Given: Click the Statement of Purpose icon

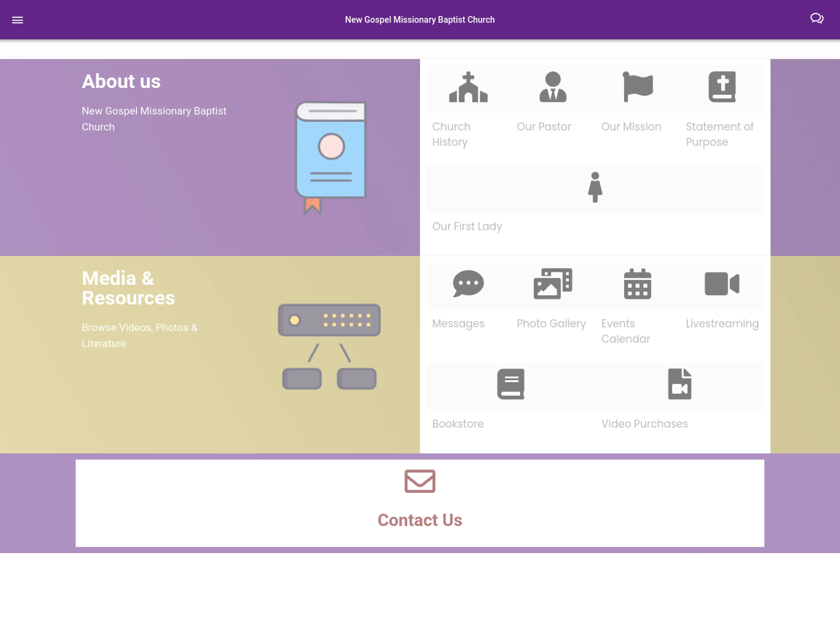Looking at the screenshot, I should [x=722, y=87].
